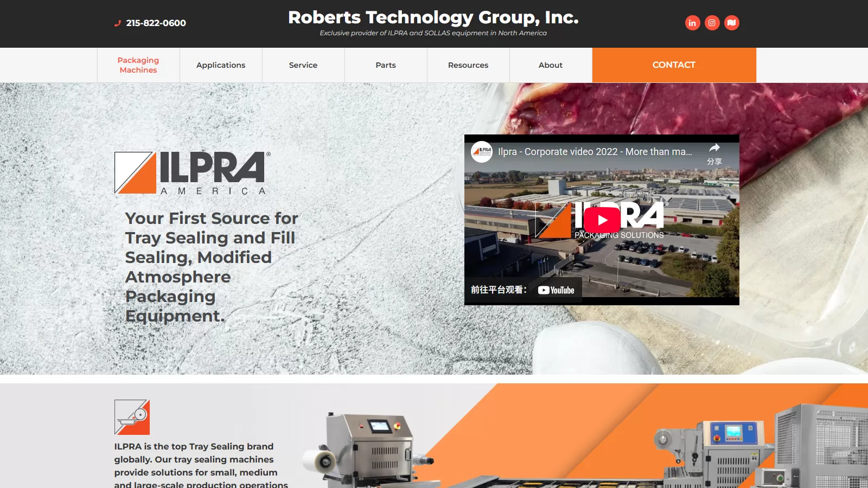Open the Resources menu item
The image size is (868, 488).
pos(468,65)
